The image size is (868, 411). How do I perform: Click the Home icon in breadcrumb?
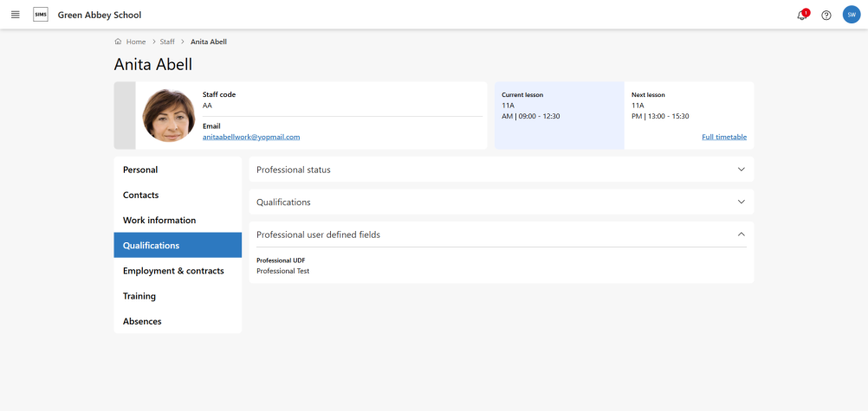pyautogui.click(x=118, y=42)
